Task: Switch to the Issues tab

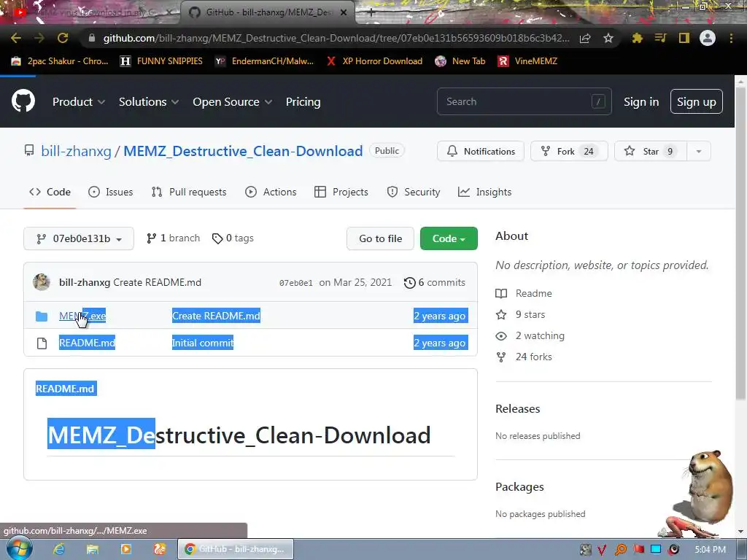Action: (x=111, y=192)
